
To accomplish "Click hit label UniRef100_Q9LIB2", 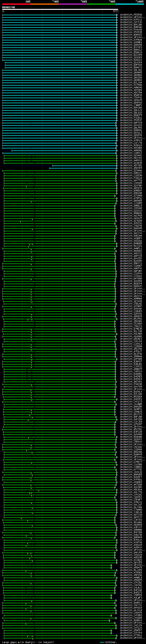I will tap(131, 70).
